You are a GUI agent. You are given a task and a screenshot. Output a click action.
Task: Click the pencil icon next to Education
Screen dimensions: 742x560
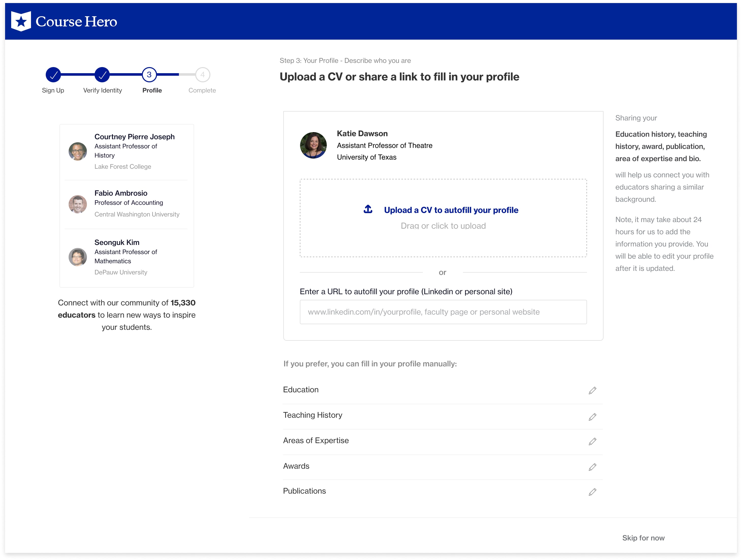592,390
